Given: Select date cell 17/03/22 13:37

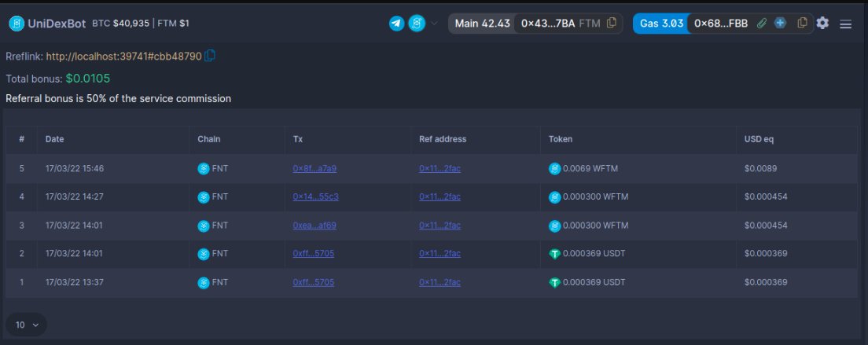Looking at the screenshot, I should pyautogui.click(x=74, y=283).
